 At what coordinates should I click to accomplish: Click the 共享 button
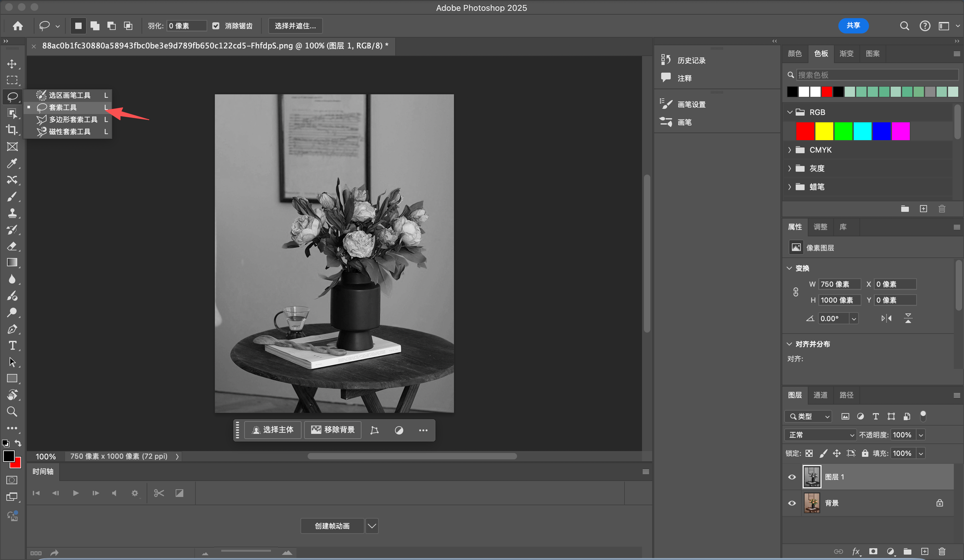853,25
